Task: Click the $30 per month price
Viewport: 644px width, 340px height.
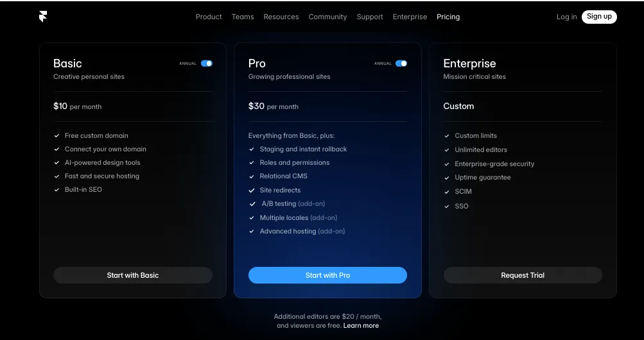Action: pyautogui.click(x=273, y=106)
